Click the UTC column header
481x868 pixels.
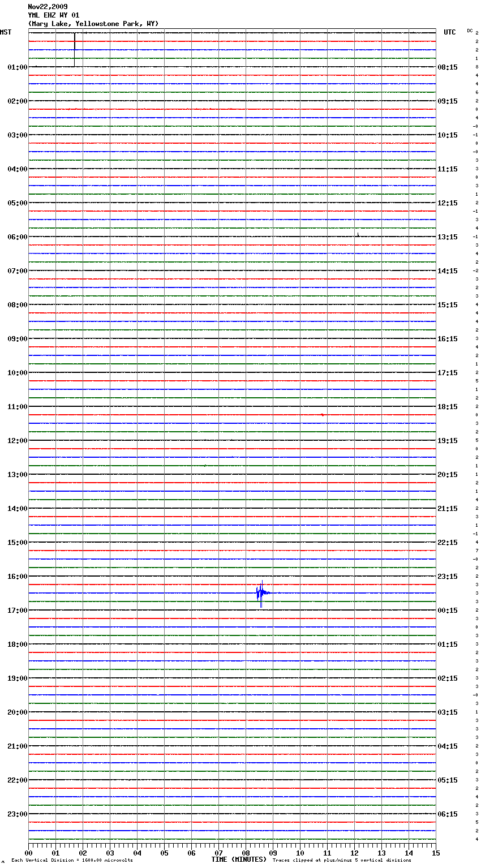click(x=450, y=32)
